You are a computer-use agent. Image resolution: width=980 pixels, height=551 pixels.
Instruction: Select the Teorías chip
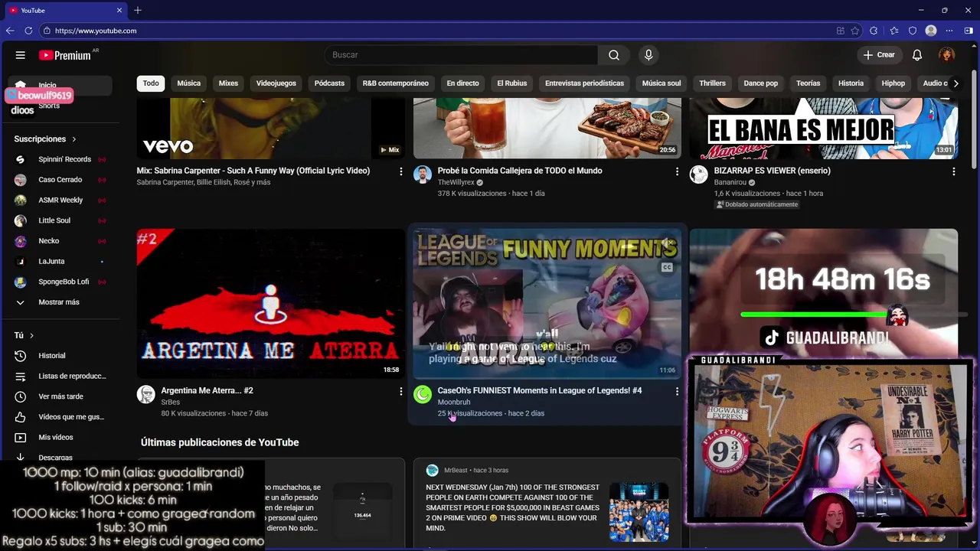808,83
